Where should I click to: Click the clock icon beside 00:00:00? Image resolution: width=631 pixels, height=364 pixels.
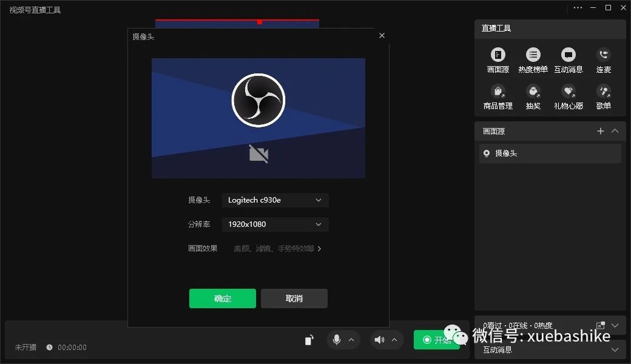[x=49, y=347]
